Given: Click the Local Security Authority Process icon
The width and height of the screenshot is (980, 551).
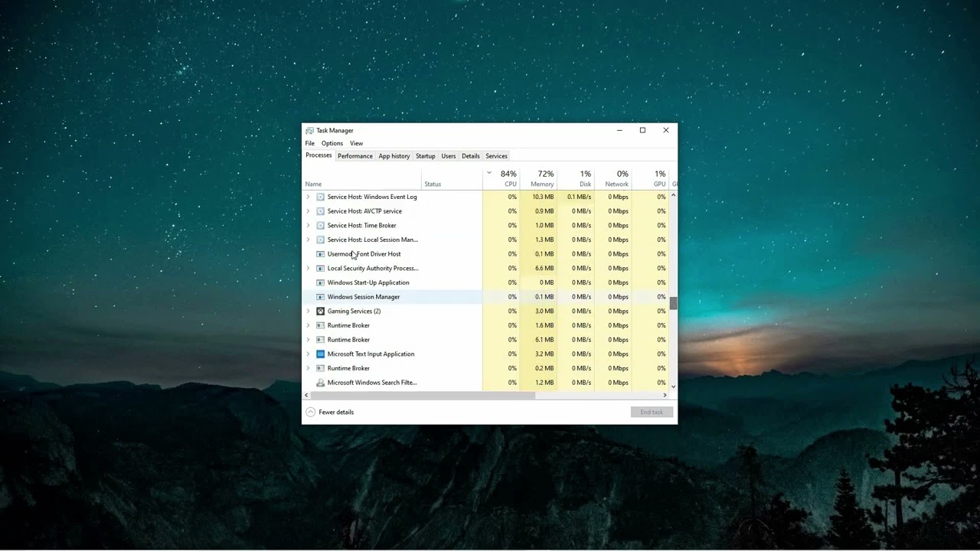Looking at the screenshot, I should coord(321,269).
